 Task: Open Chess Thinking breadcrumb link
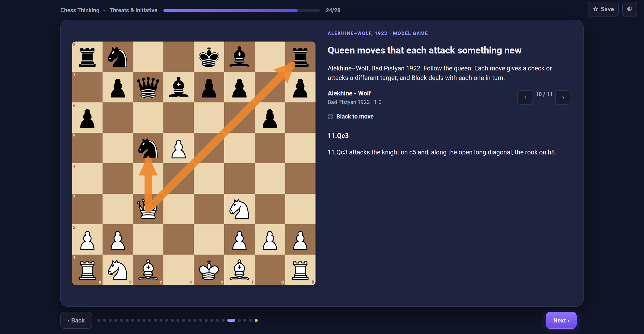pyautogui.click(x=80, y=10)
